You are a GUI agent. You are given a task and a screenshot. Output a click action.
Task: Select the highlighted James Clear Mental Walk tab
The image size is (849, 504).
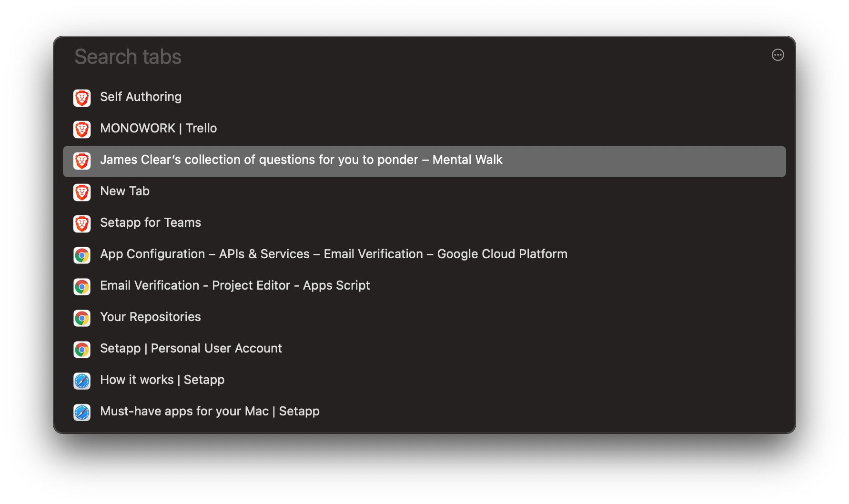(301, 160)
